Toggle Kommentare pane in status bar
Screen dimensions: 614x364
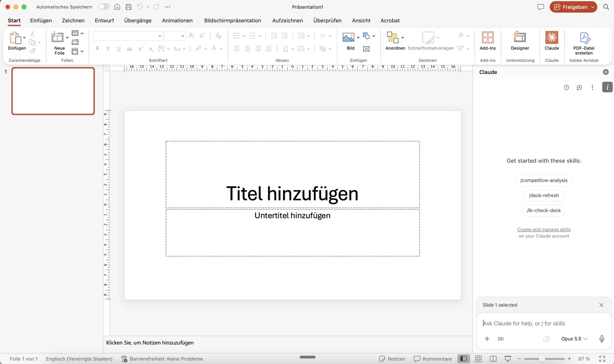point(433,359)
